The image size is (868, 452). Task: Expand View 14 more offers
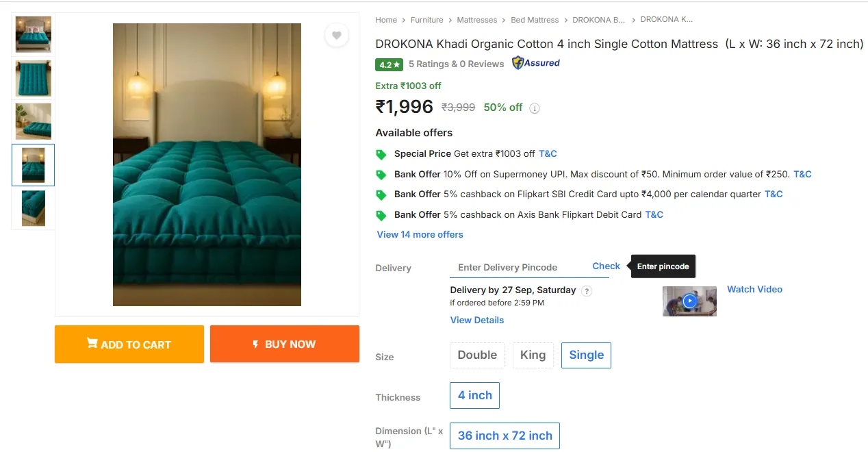[x=420, y=234]
